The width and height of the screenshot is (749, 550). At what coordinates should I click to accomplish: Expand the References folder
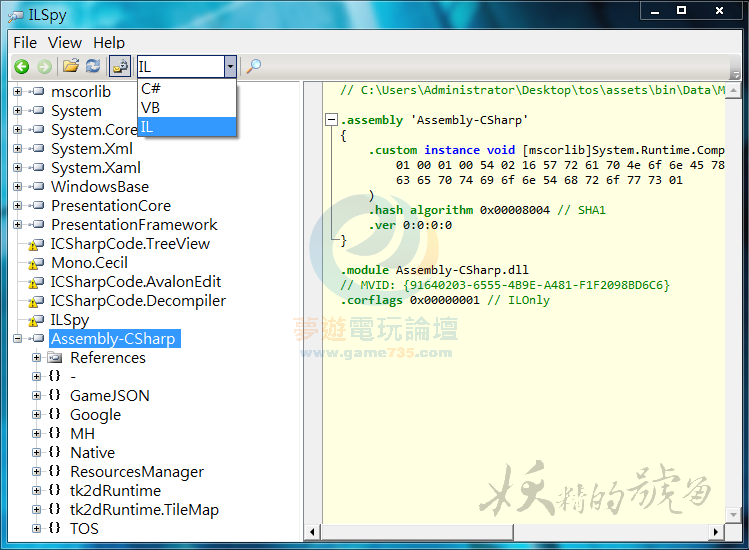pos(37,357)
